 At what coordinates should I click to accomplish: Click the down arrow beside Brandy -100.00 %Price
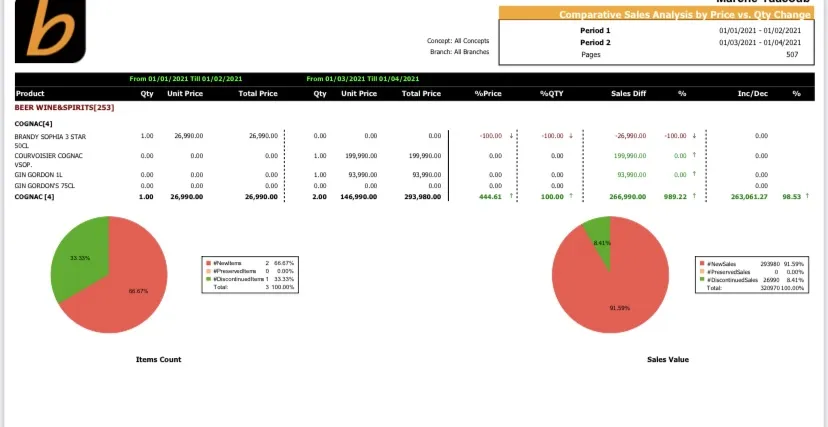(511, 136)
